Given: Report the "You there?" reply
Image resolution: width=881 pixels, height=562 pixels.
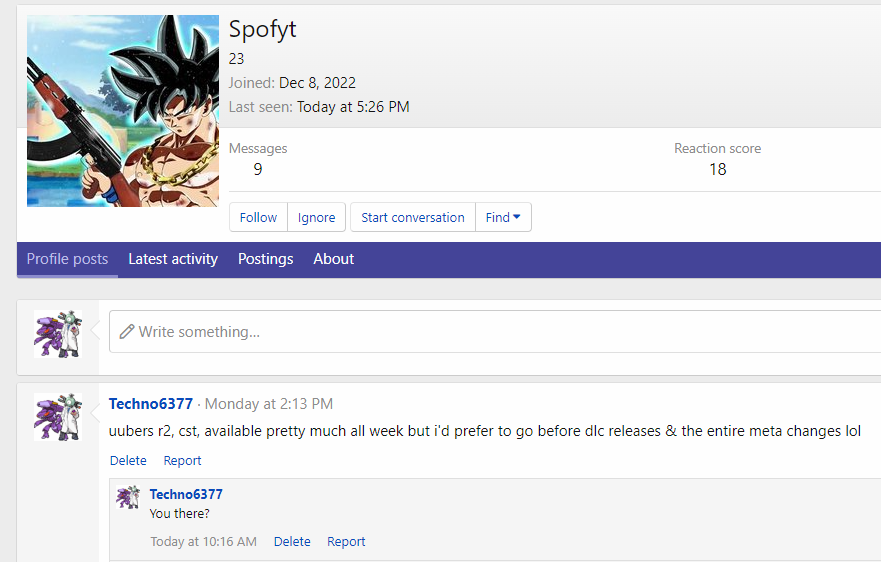Looking at the screenshot, I should click(x=346, y=542).
